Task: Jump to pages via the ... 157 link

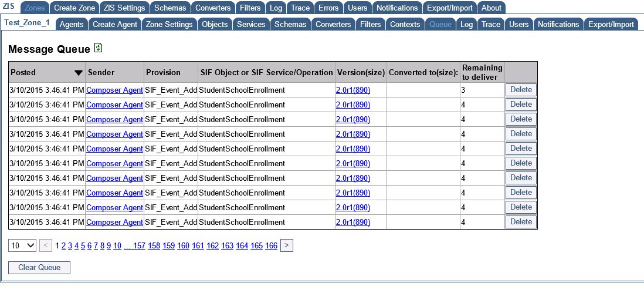Action: pos(135,246)
